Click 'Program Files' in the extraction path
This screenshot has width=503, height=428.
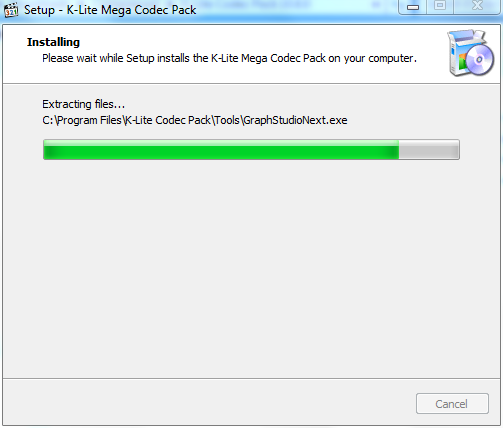(89, 120)
